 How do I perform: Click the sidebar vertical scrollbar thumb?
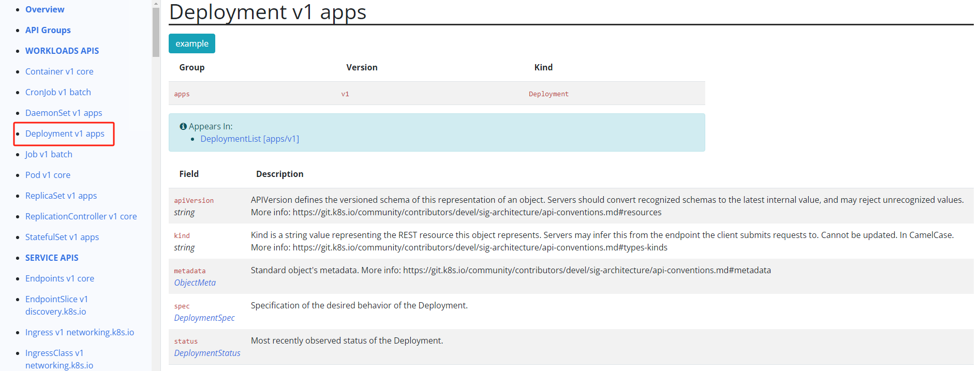click(156, 32)
